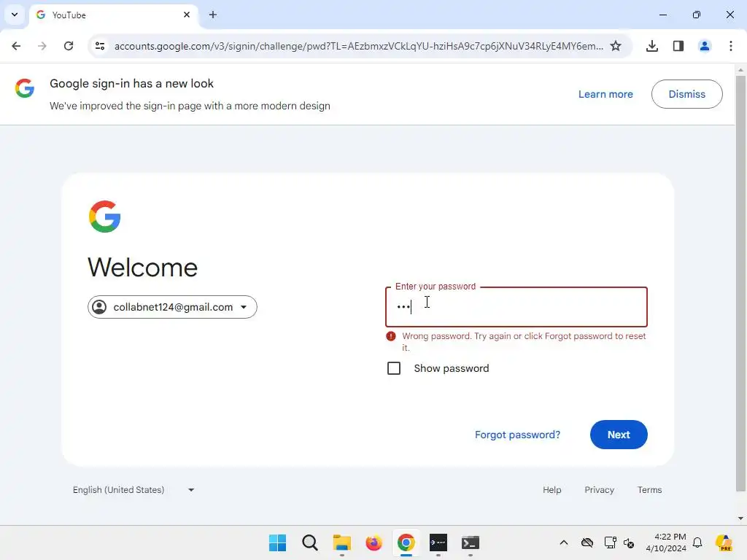Screen dimensions: 747x560
Task: Go back using the back arrow
Action: pyautogui.click(x=16, y=46)
